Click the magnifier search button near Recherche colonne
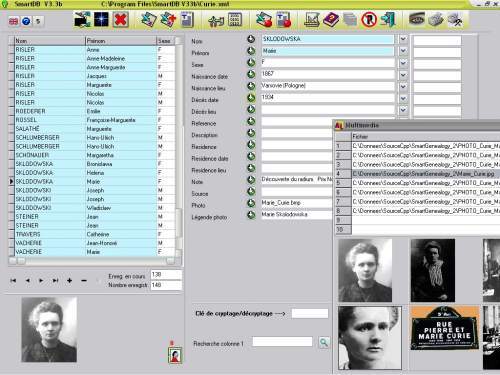The width and height of the screenshot is (500, 375). (324, 342)
